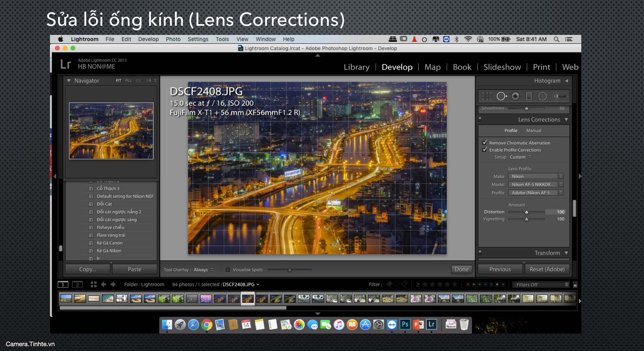Open the Photo menu
The width and height of the screenshot is (644, 351).
point(173,39)
